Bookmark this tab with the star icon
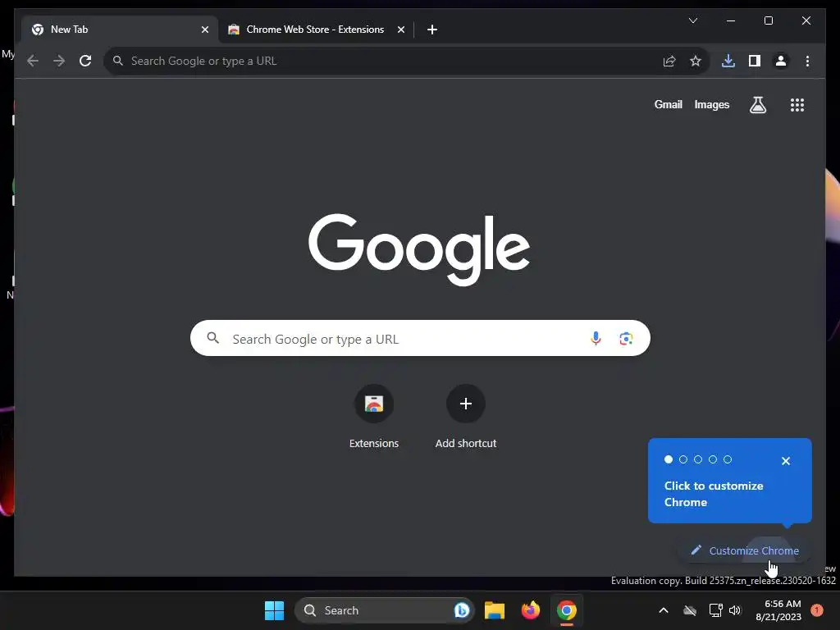The image size is (840, 630). (x=696, y=61)
